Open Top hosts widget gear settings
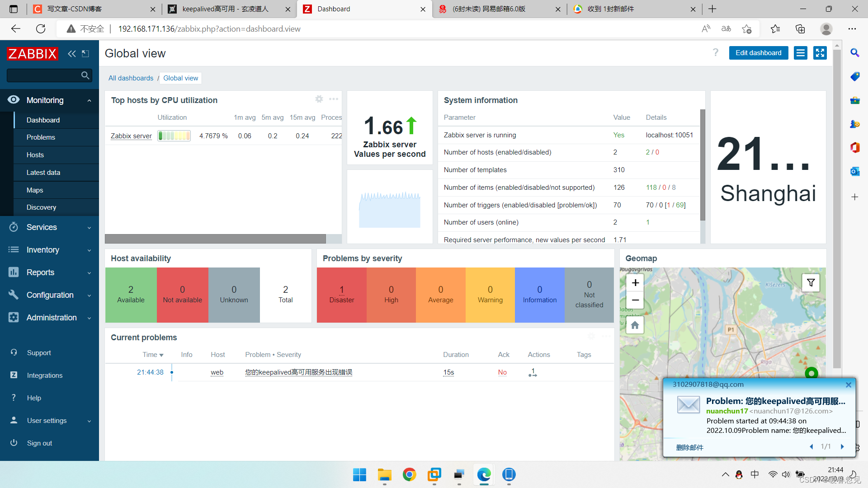 (x=319, y=99)
